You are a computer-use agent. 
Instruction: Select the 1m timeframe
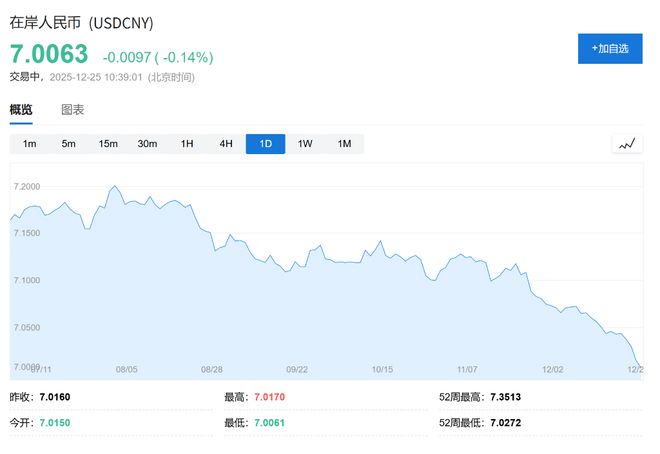(30, 144)
